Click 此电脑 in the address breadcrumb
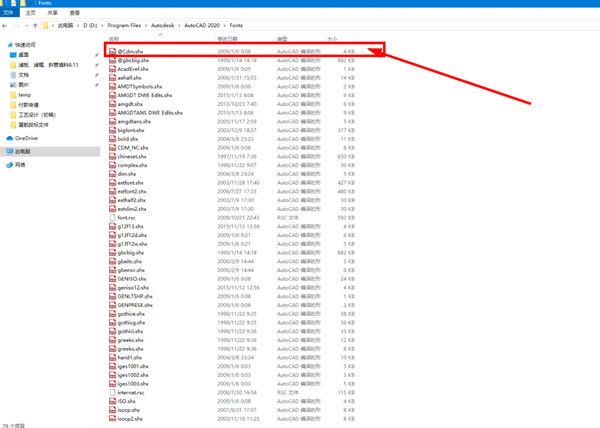This screenshot has width=600, height=428. pyautogui.click(x=65, y=25)
